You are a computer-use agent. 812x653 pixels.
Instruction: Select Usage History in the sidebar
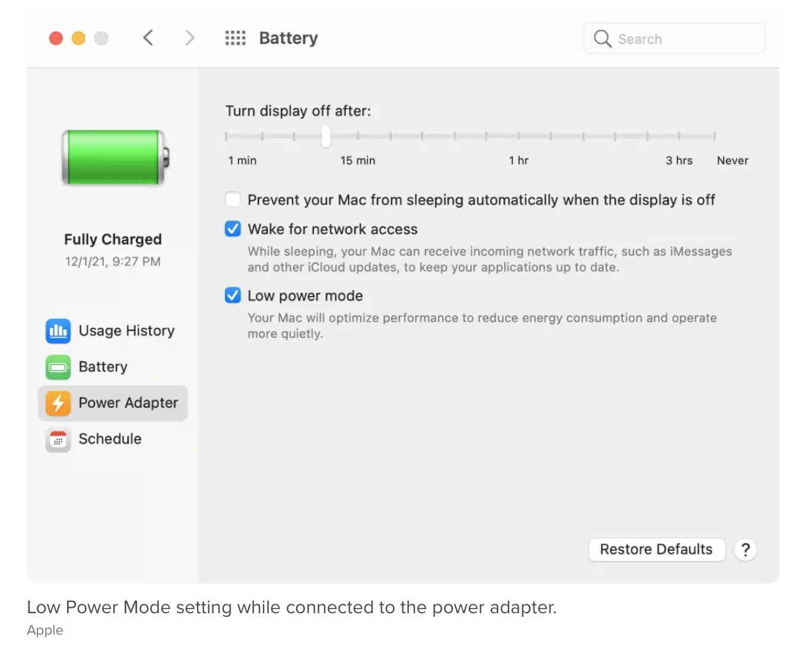[126, 331]
